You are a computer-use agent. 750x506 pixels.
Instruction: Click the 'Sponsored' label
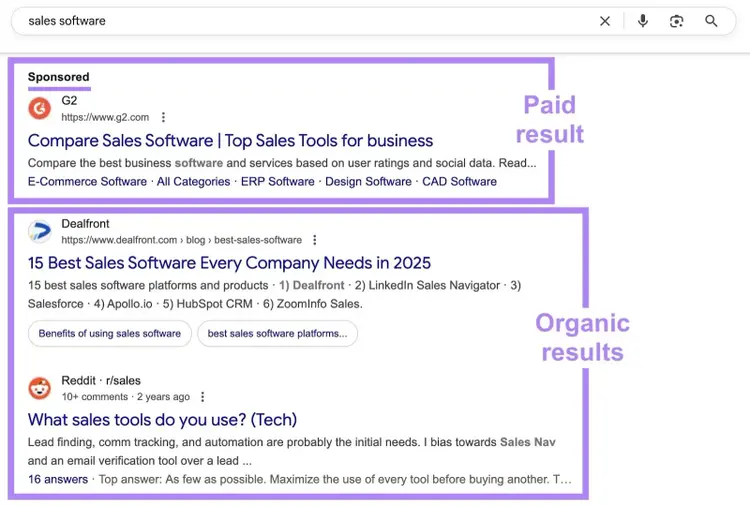[58, 77]
